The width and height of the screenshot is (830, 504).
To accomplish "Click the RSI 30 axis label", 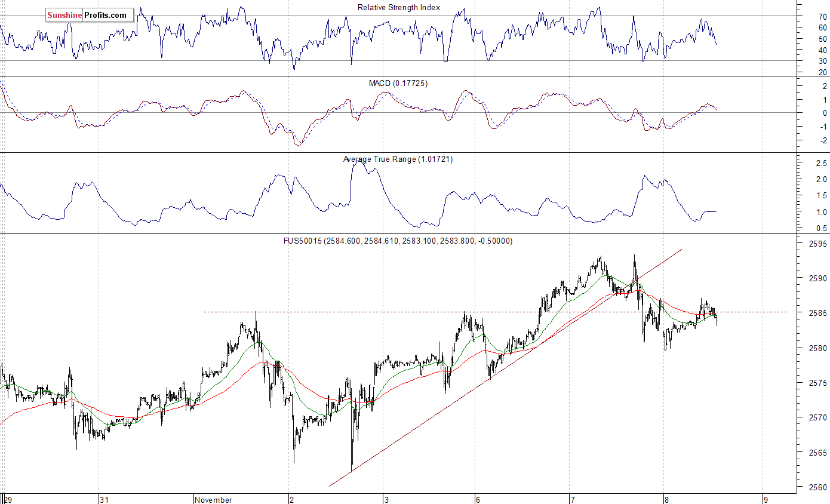I will coord(822,61).
